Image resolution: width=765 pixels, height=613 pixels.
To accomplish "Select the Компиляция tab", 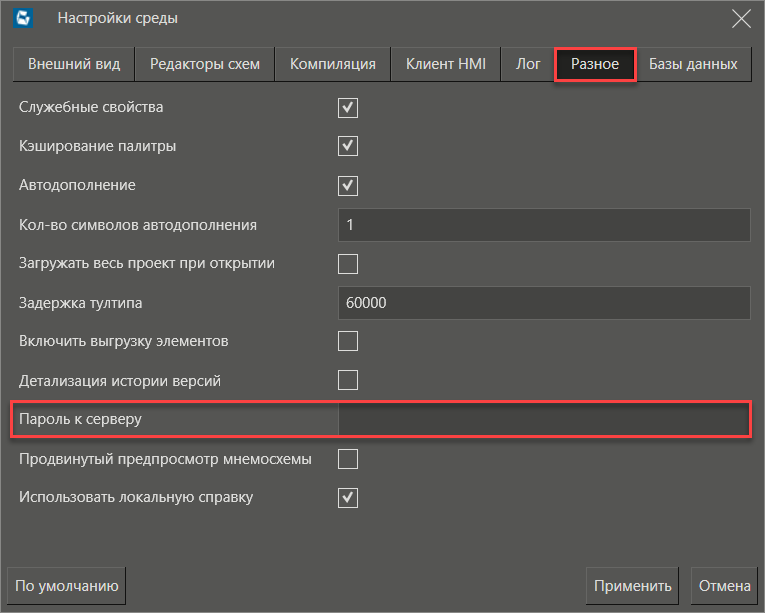I will point(333,64).
